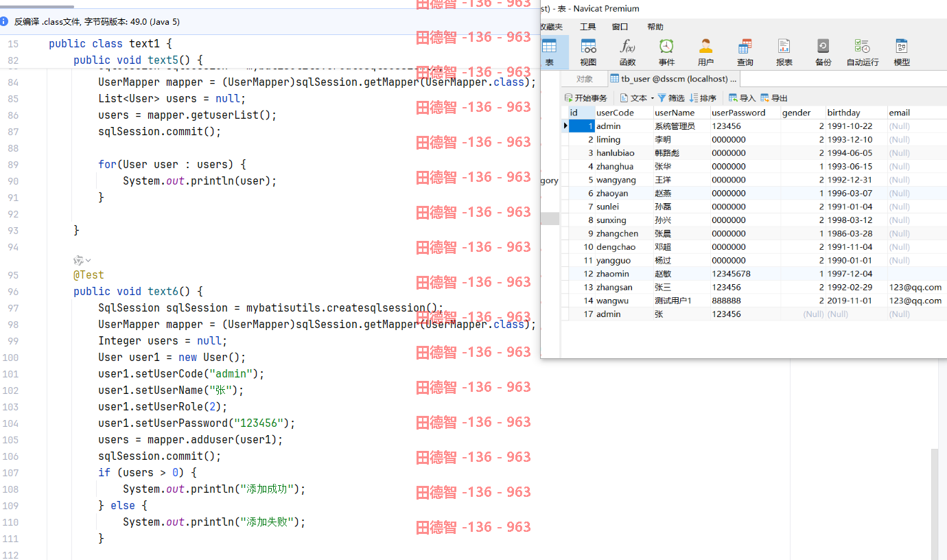Select the userPassword cell '12345678'
The image size is (947, 560).
coord(745,274)
